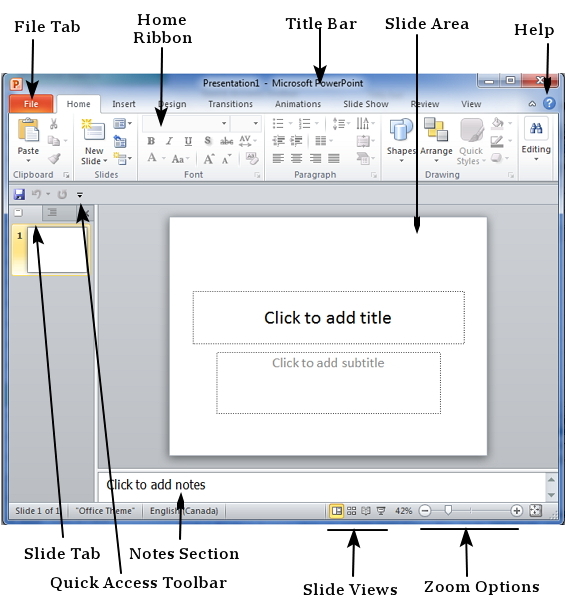Screen dimensions: 565x605
Task: Toggle Italic formatting
Action: click(169, 141)
